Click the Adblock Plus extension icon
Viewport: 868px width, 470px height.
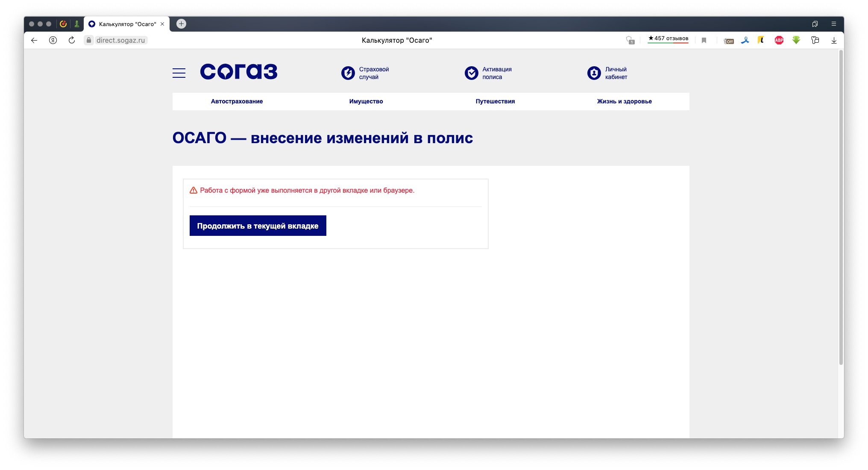[779, 40]
